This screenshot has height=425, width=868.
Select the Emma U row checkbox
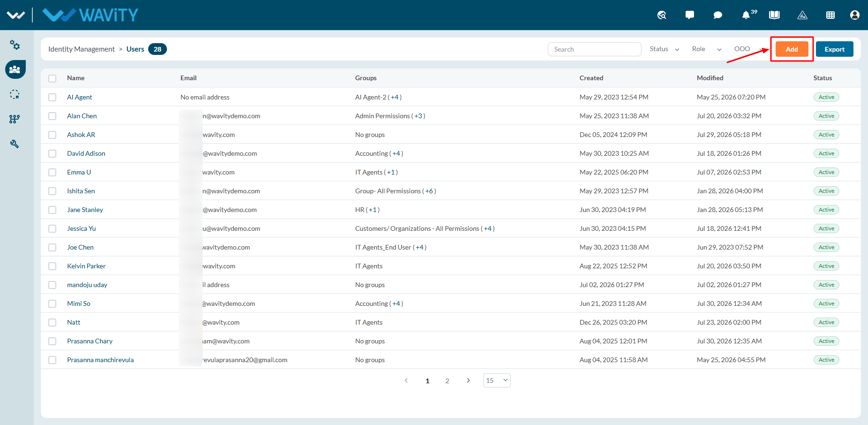52,172
